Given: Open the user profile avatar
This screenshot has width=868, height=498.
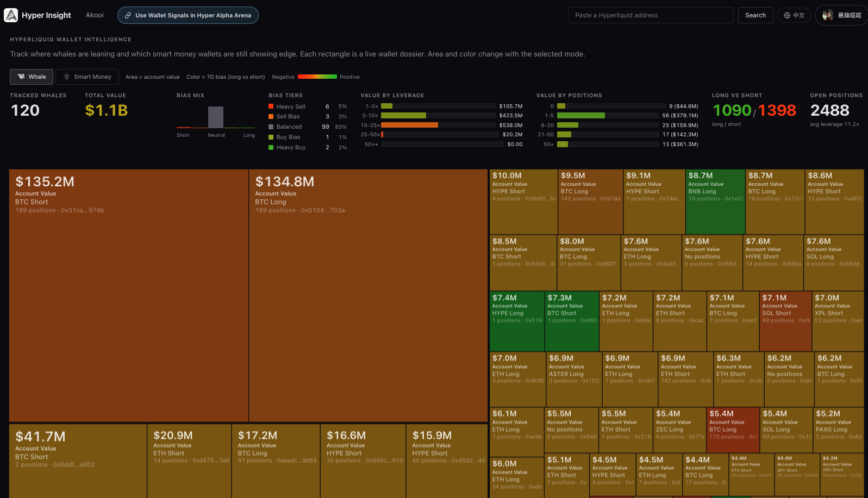Looking at the screenshot, I should tap(828, 15).
